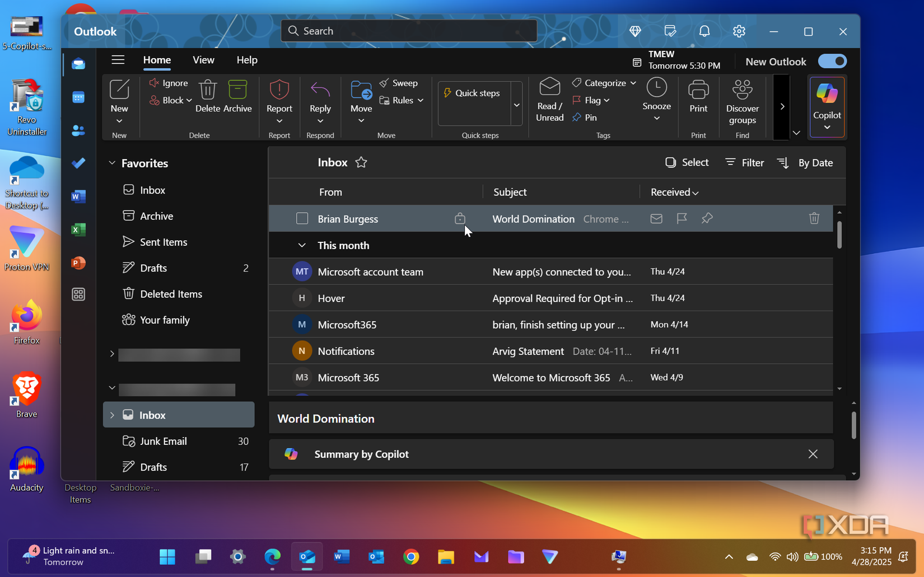Click the Search box at top

409,31
